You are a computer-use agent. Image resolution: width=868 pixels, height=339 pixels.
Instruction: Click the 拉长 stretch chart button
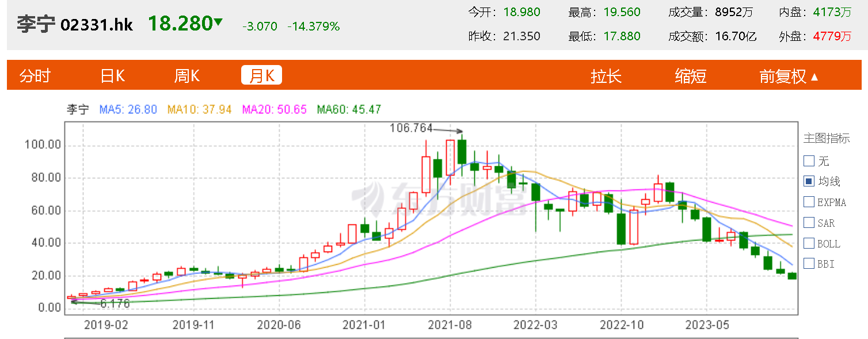click(606, 76)
